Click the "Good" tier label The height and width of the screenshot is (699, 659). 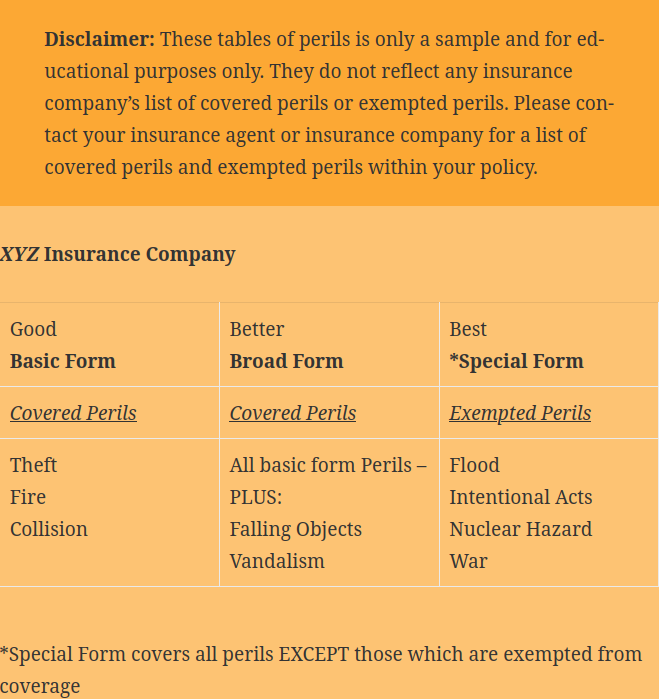34,329
